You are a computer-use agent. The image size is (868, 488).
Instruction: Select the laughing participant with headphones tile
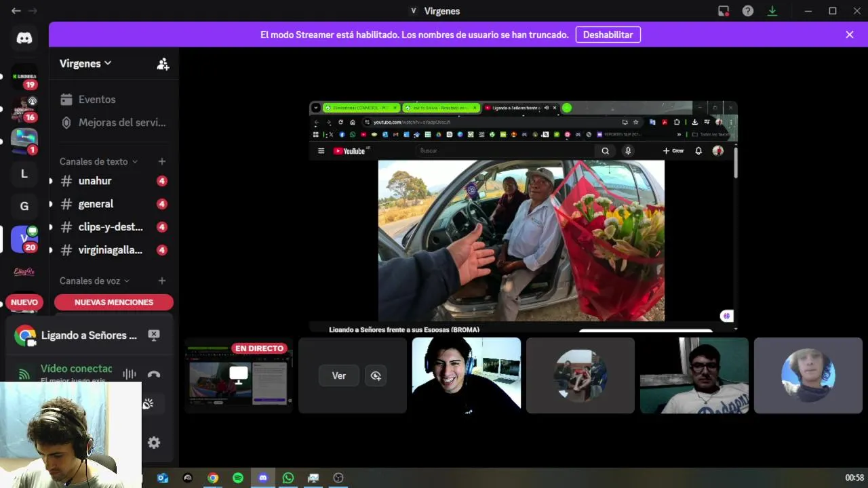[467, 375]
